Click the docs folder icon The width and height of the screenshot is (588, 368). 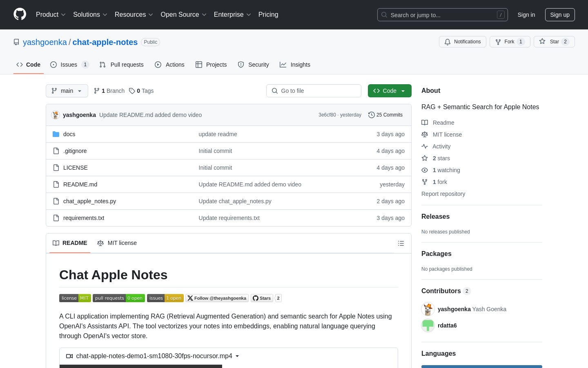click(56, 134)
